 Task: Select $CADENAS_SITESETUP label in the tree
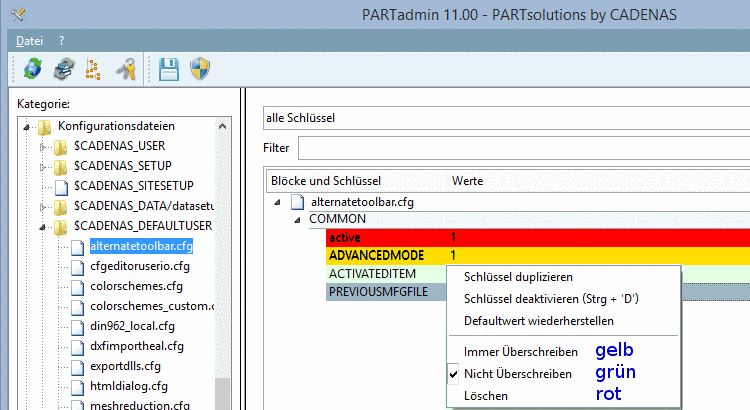click(x=134, y=186)
